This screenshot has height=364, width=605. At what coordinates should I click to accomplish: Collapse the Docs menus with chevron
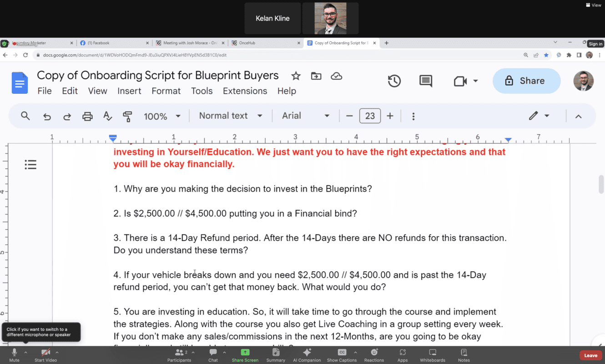click(578, 116)
